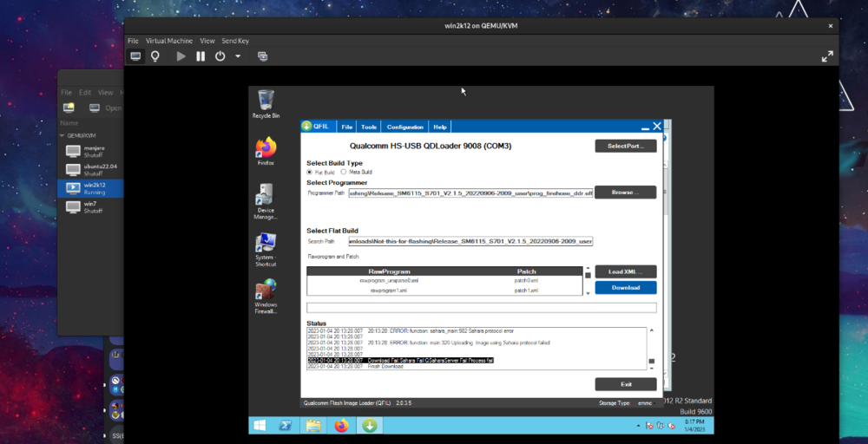The height and width of the screenshot is (444, 868).
Task: Click the Open monitor icon in VM Manager
Action: (x=95, y=108)
